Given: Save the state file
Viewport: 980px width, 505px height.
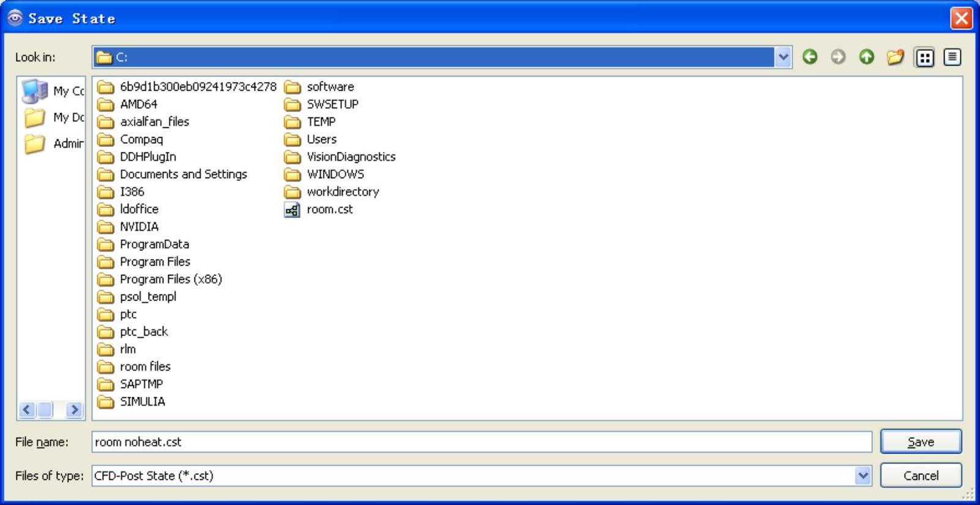Looking at the screenshot, I should 921,442.
